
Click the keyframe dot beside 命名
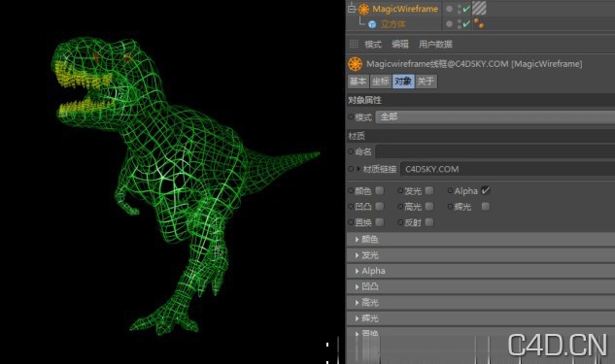[351, 151]
